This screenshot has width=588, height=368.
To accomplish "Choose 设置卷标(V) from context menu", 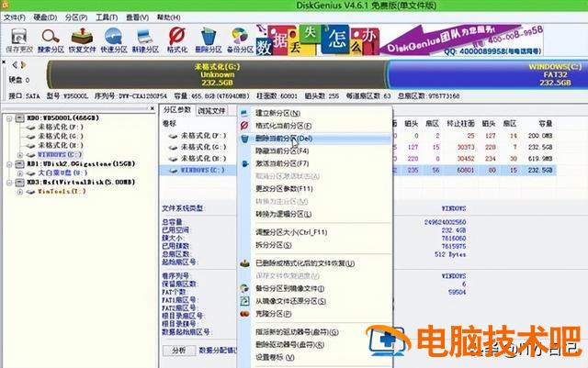I will point(315,358).
